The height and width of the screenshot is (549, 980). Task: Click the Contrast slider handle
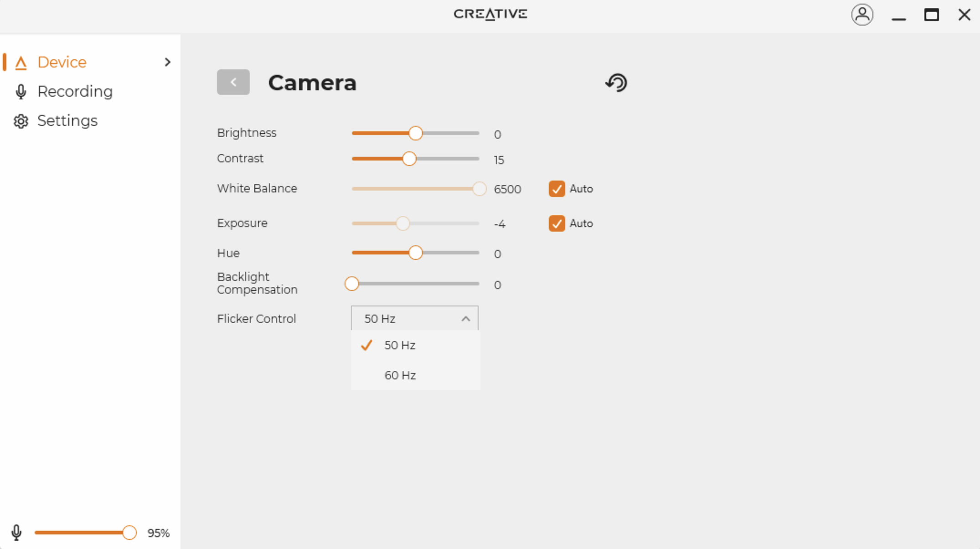tap(409, 159)
